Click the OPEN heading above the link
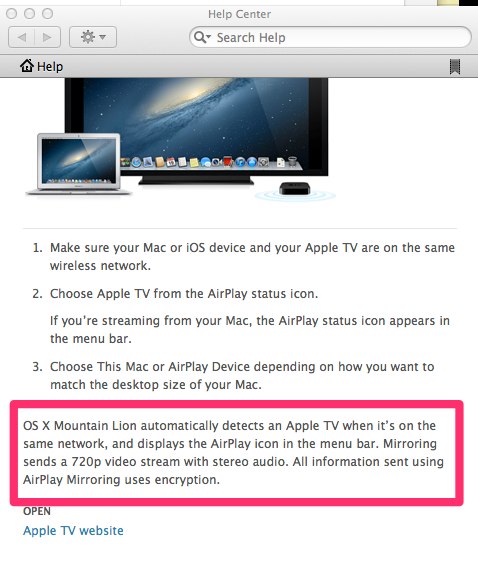The image size is (478, 571). [x=37, y=511]
